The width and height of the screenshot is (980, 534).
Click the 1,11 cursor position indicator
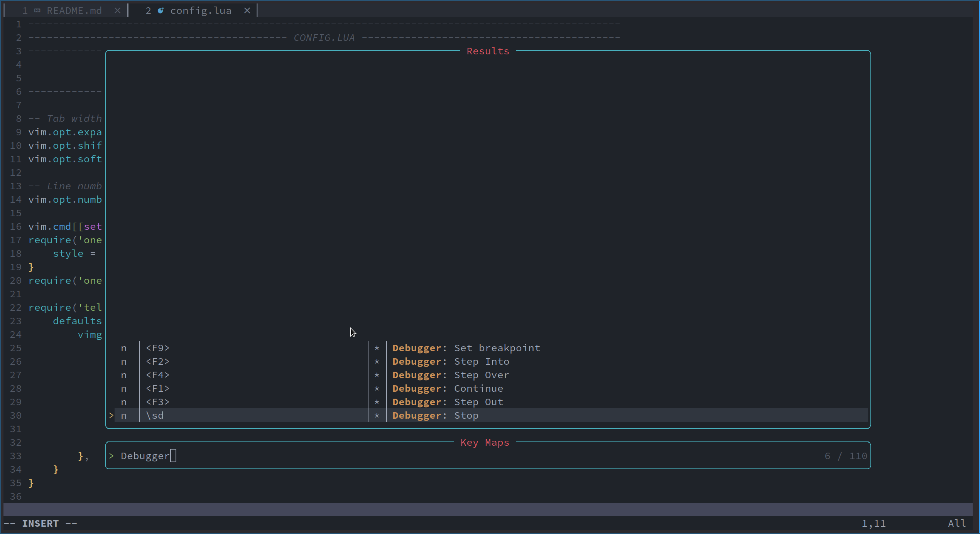tap(874, 523)
